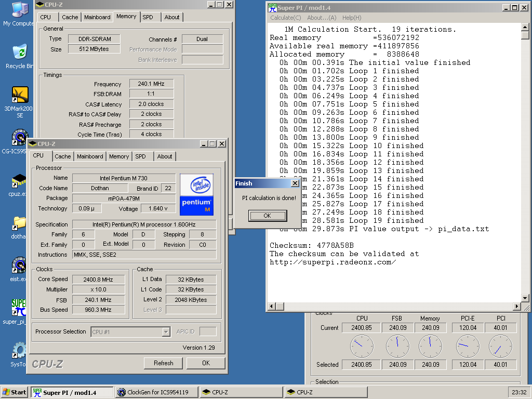Click the Core Speed value 2400.8 MHz

(98, 280)
